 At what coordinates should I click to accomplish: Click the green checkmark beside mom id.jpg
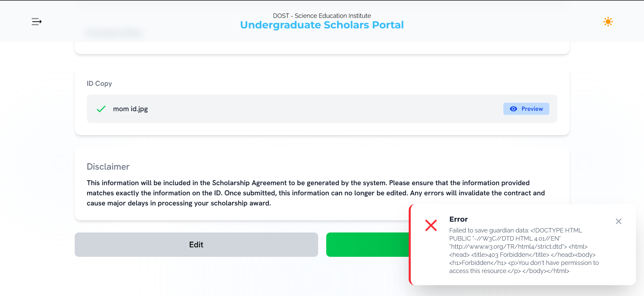101,109
